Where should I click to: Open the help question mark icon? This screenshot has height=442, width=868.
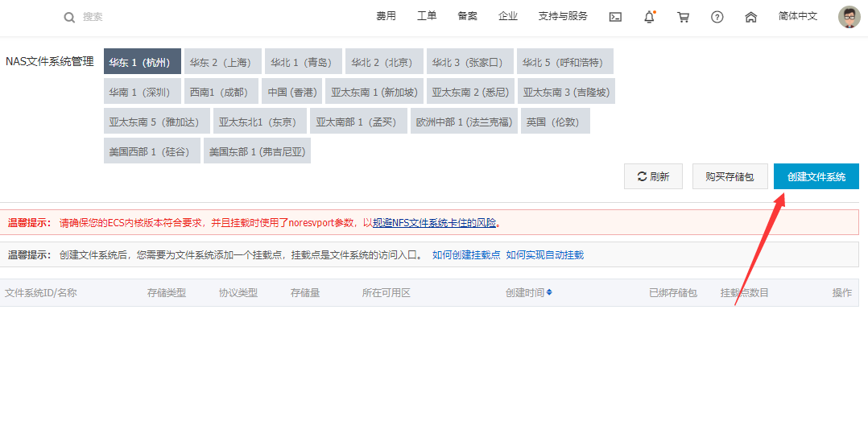[x=717, y=17]
